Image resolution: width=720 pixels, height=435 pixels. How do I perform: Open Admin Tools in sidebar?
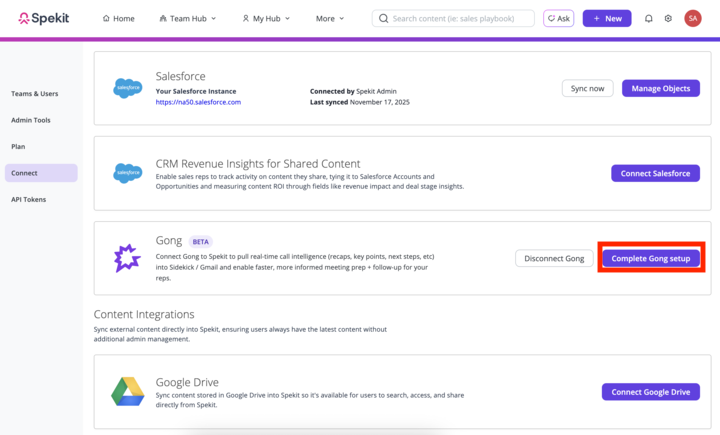coord(30,120)
